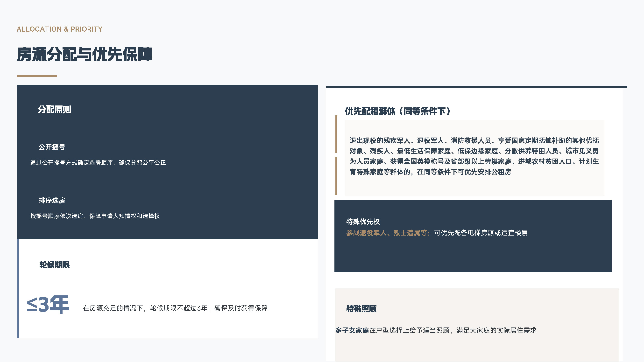Click the gold 参战退役军人、烈士遗属等 label
Viewport: 644px width, 362px height.
tap(388, 233)
